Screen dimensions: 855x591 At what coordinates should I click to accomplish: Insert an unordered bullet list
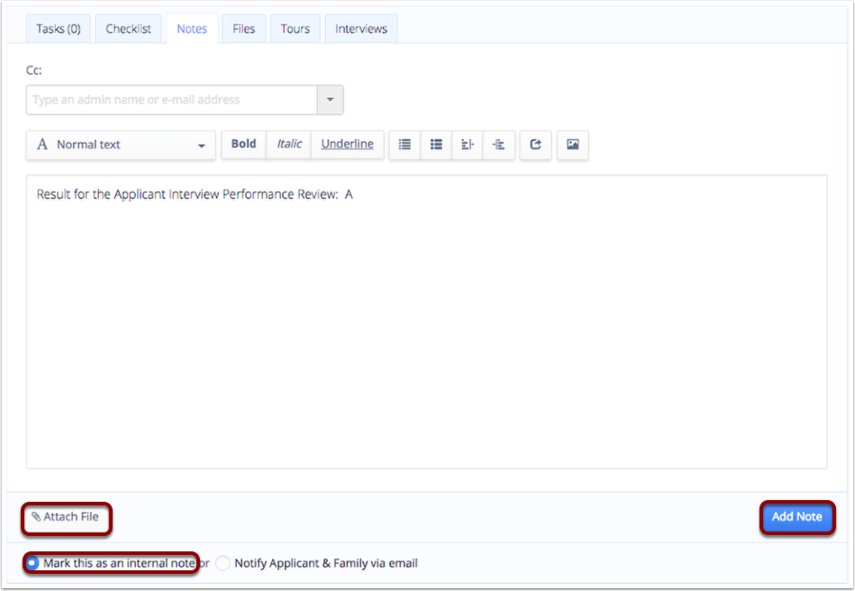pyautogui.click(x=405, y=144)
